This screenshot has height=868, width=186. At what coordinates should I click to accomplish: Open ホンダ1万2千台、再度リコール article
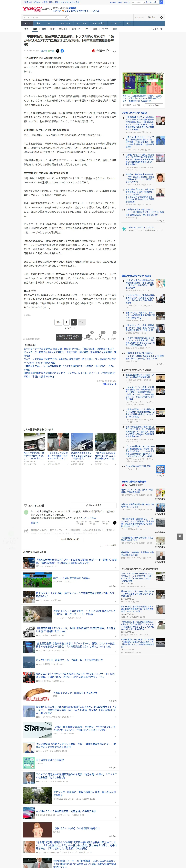70,660
